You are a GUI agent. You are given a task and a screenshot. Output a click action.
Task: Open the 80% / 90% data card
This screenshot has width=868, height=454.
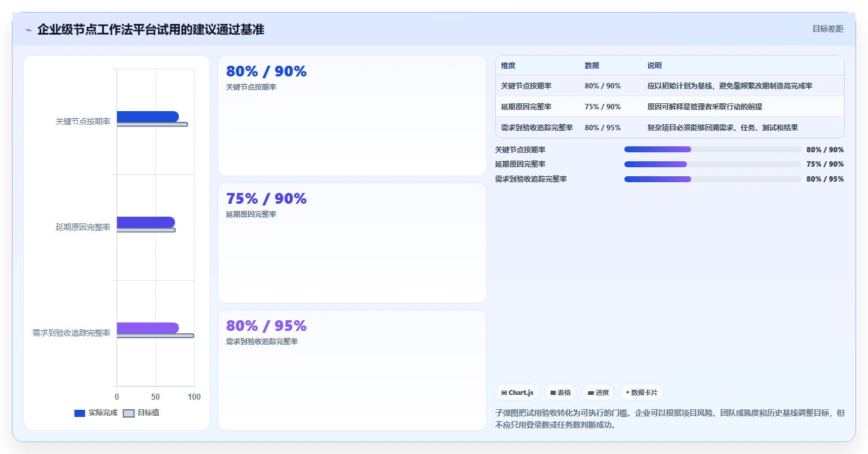[352, 116]
